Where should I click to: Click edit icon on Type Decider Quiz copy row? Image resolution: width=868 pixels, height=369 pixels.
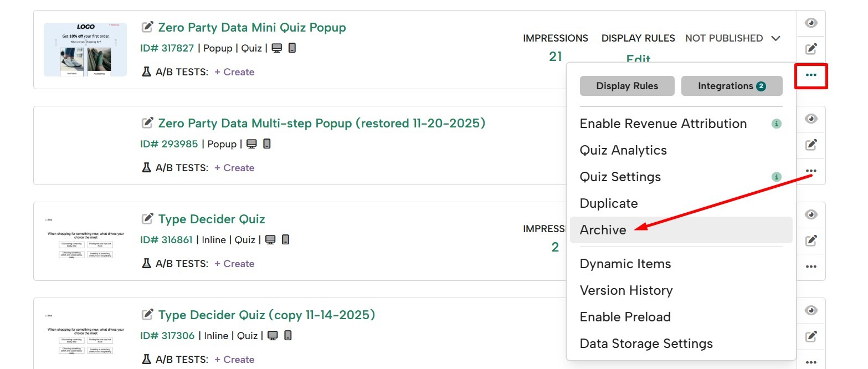tap(811, 336)
